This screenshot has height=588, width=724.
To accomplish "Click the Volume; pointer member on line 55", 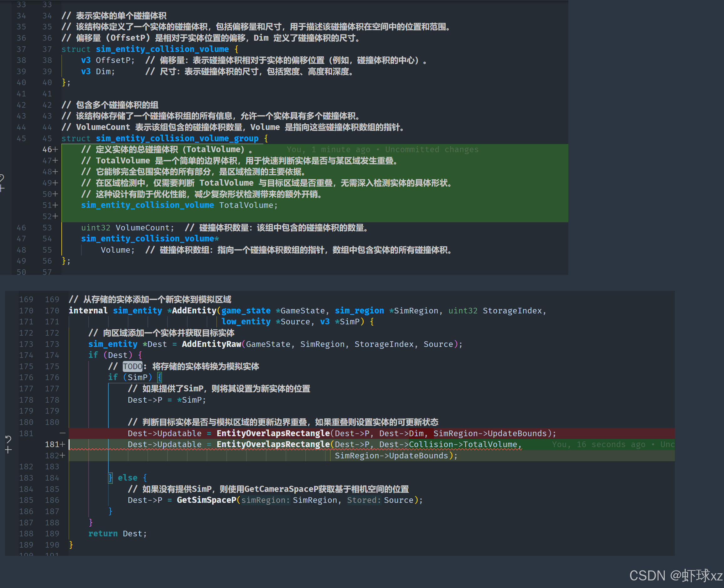I will (x=117, y=250).
